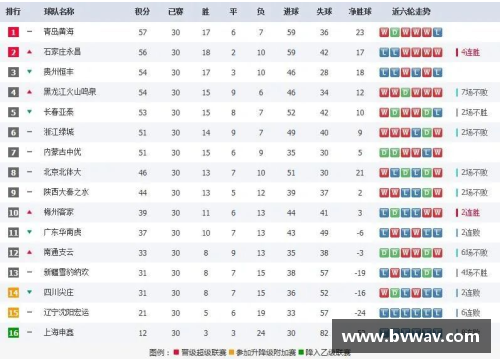Click the down arrow beside 贵州恒丰
This screenshot has width=500, height=362.
29,72
